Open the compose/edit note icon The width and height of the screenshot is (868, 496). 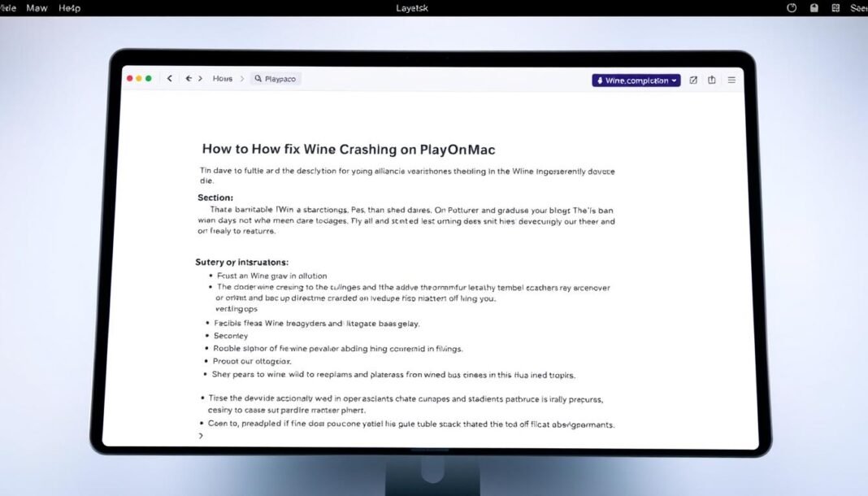pos(693,80)
